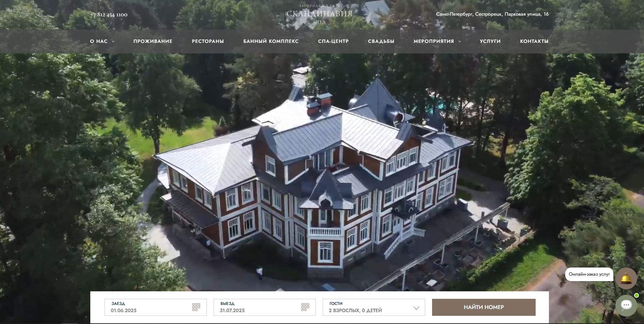Call the +7 812 454 1100 phone link

[x=109, y=15]
